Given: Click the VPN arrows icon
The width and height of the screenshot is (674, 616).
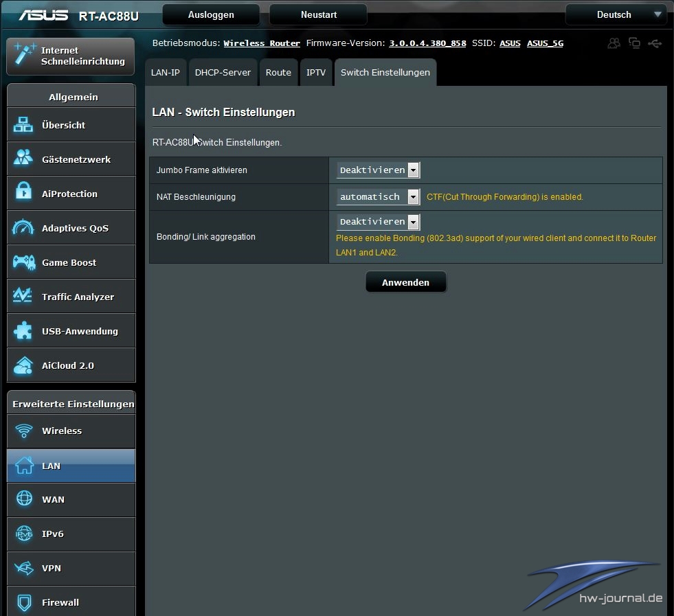Looking at the screenshot, I should point(24,568).
